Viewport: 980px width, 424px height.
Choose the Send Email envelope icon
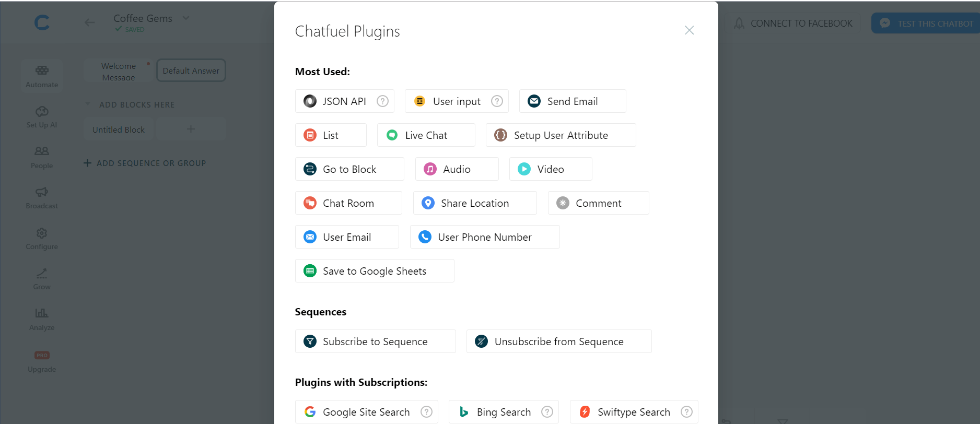click(534, 101)
